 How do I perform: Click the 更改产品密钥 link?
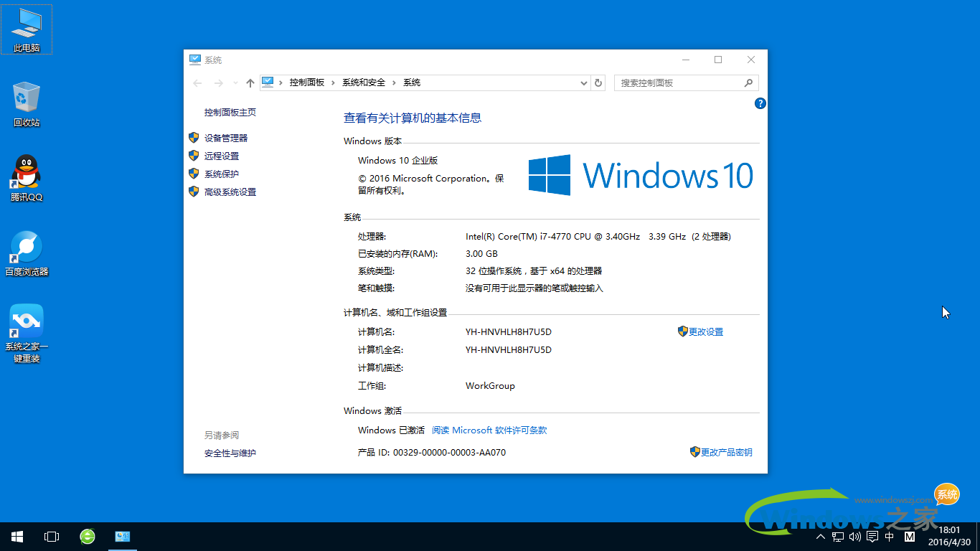(x=727, y=453)
